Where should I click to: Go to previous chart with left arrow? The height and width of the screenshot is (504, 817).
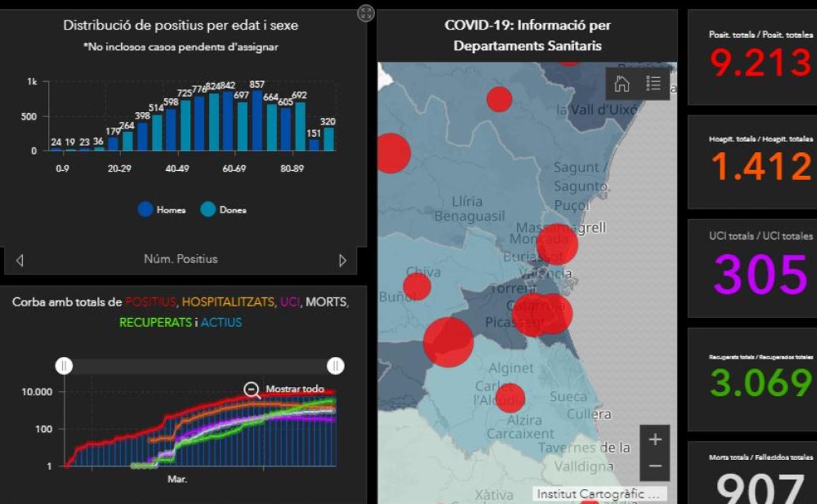pos(20,261)
